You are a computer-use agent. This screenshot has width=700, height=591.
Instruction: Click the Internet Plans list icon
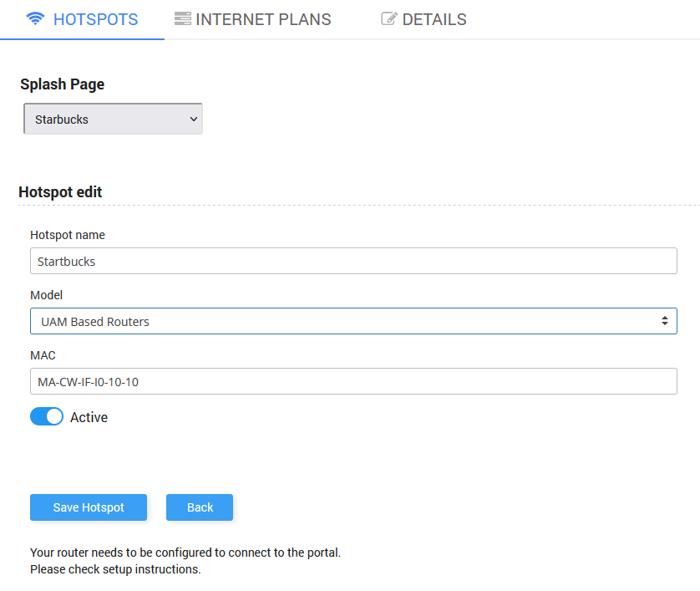[182, 19]
